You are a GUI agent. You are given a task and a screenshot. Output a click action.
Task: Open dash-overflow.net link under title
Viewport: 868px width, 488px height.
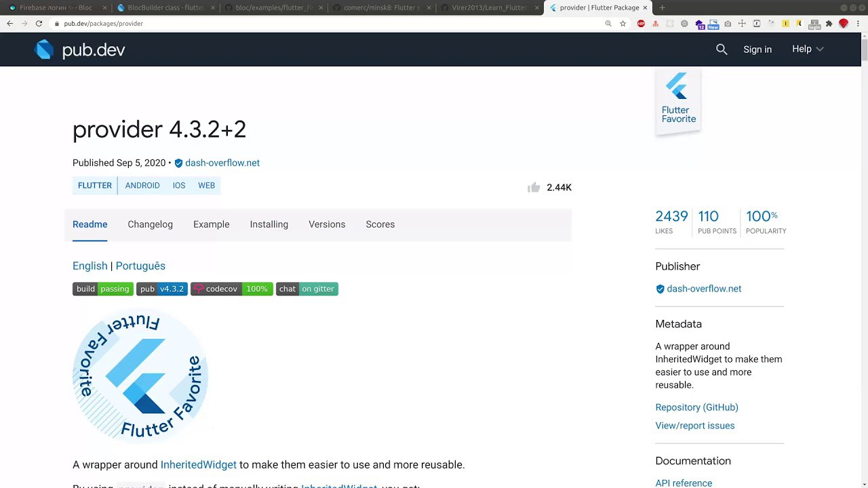222,163
